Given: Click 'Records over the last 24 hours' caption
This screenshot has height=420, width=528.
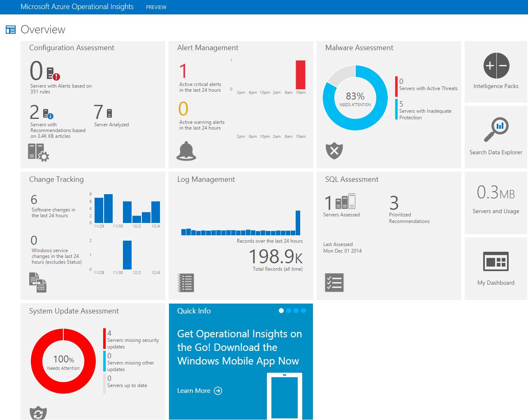Looking at the screenshot, I should click(269, 241).
